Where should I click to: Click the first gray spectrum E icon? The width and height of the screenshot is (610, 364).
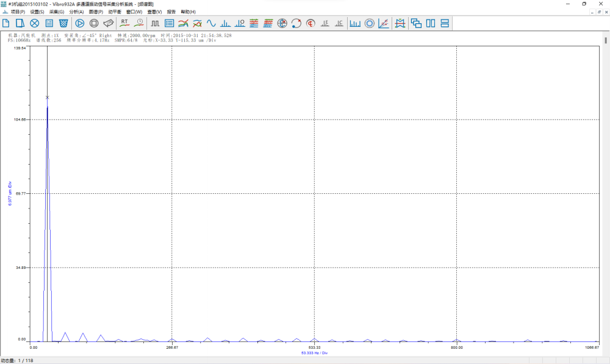pos(325,23)
